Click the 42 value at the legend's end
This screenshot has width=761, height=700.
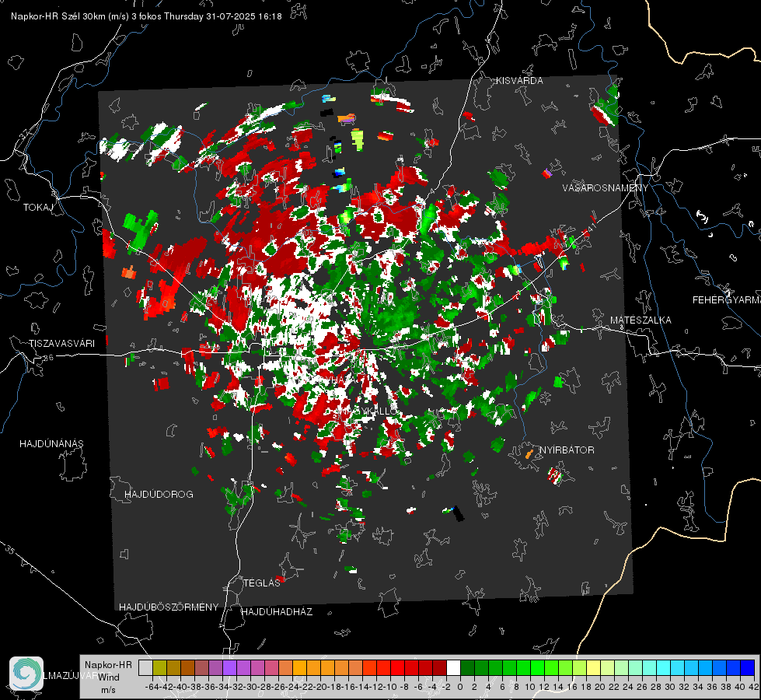(754, 687)
